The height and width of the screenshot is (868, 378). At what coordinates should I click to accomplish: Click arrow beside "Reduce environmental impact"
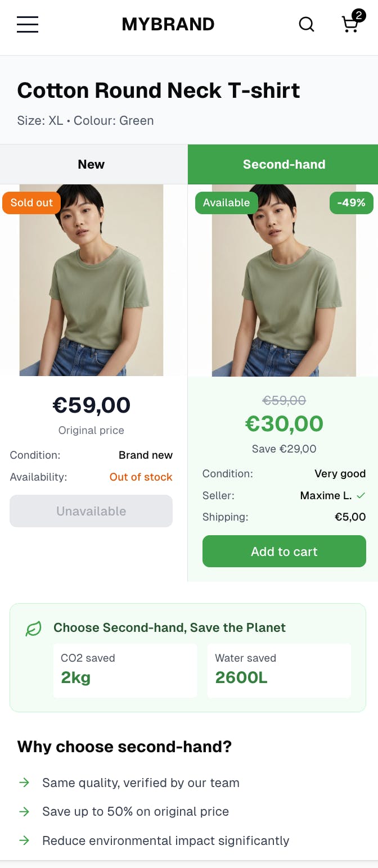coord(24,840)
